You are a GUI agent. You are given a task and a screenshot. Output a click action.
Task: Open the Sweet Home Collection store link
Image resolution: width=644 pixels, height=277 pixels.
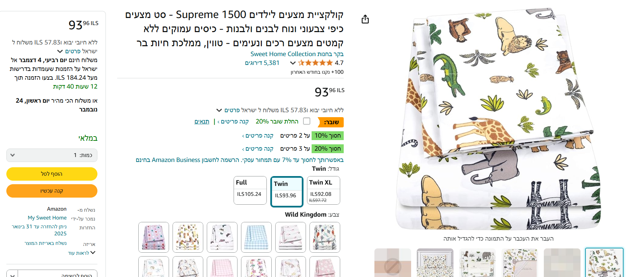click(x=297, y=54)
